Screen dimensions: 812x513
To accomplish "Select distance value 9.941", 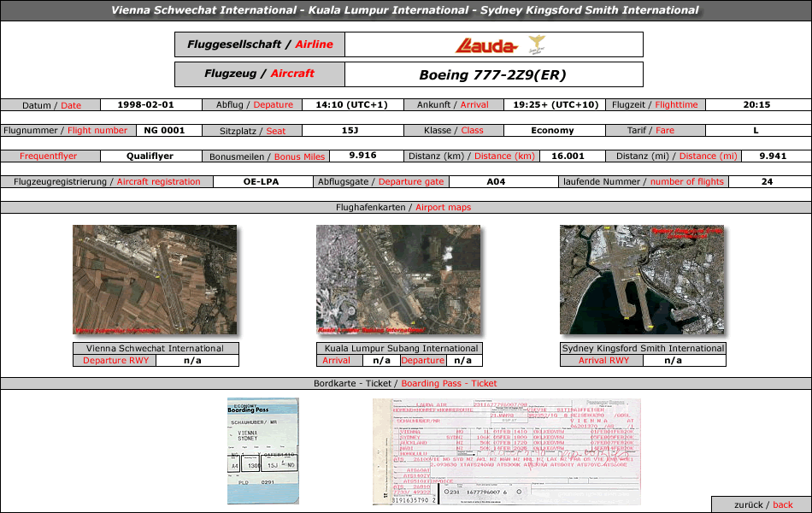I will tap(773, 156).
